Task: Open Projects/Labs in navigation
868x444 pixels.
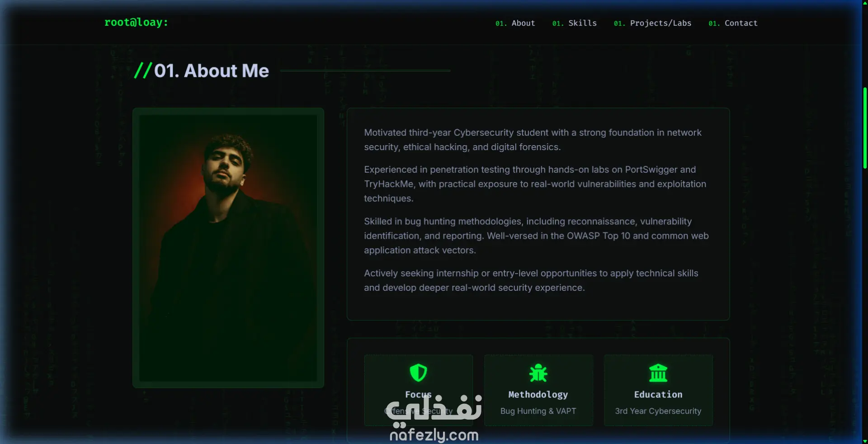Action: 652,23
